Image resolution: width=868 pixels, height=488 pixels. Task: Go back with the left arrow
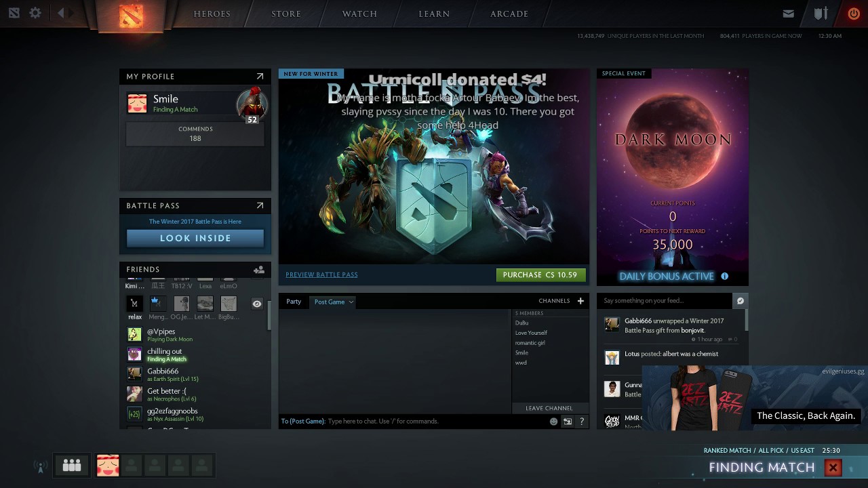[60, 13]
